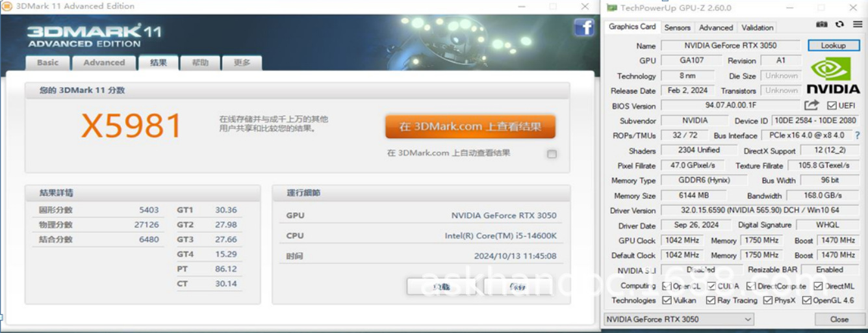This screenshot has height=333, width=868.
Task: Click the Pixel Fillrate value 47.0 GPixel/s
Action: tap(693, 165)
